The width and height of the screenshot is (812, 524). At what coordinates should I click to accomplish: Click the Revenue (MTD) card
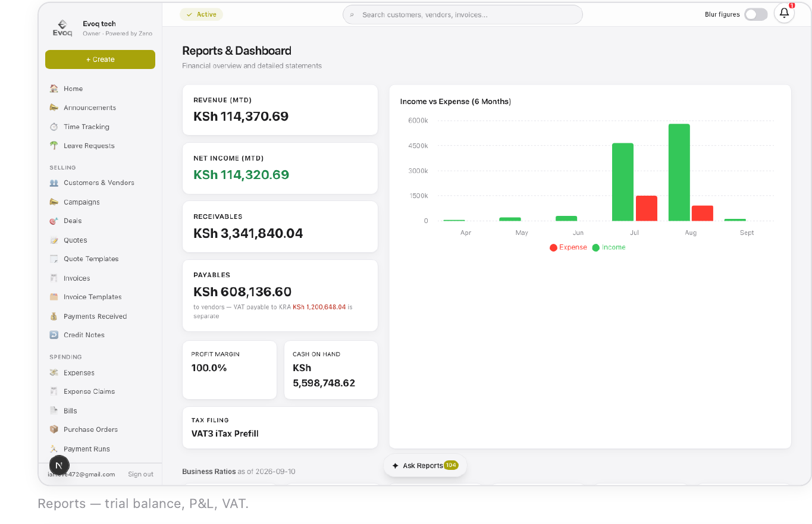(x=280, y=110)
